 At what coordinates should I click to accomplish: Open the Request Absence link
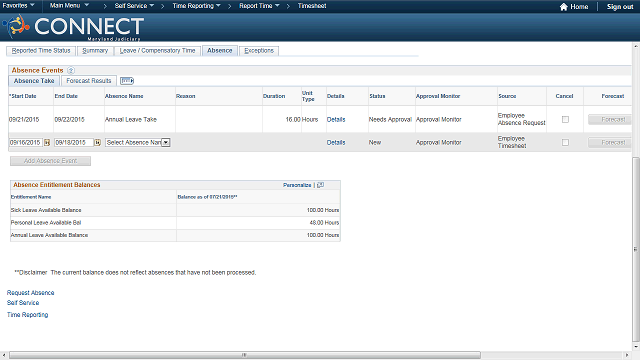click(x=31, y=293)
